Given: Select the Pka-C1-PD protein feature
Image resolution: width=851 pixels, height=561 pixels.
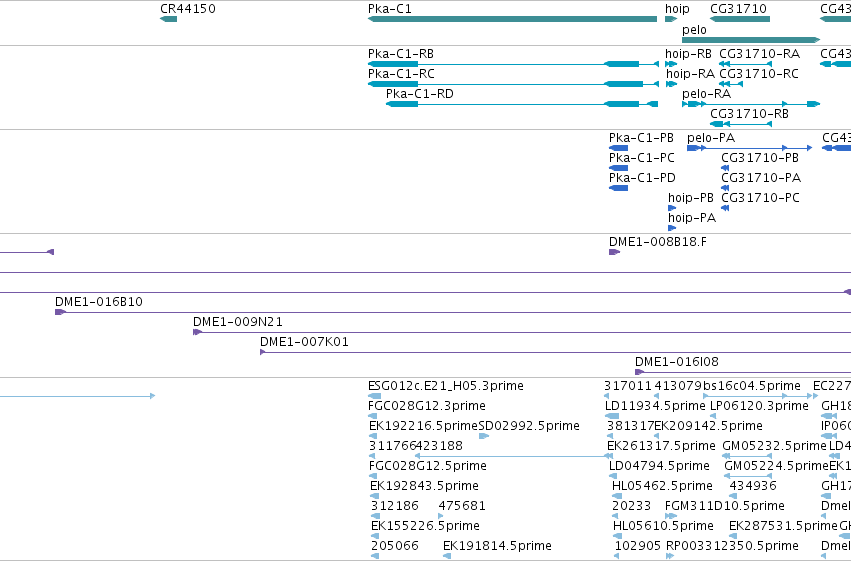Looking at the screenshot, I should pyautogui.click(x=618, y=188).
